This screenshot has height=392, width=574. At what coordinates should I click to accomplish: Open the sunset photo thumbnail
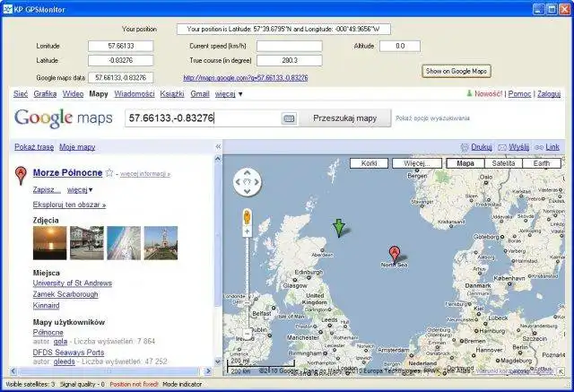coord(50,243)
